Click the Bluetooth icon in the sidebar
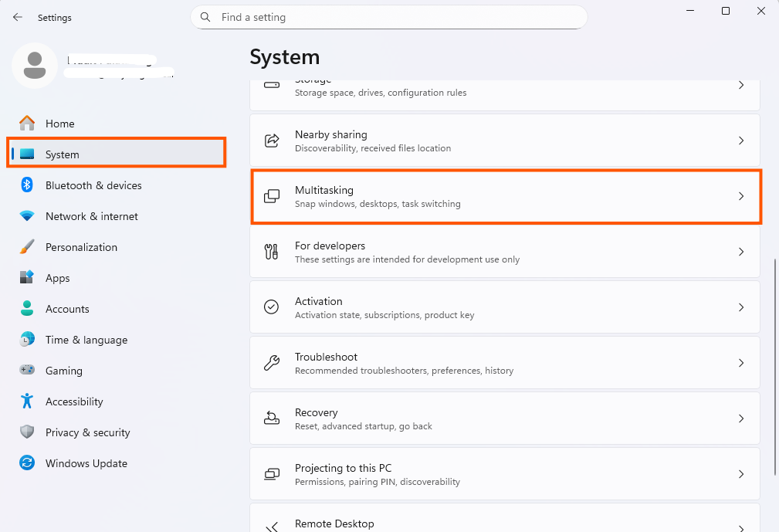Viewport: 779px width, 532px height. coord(27,185)
